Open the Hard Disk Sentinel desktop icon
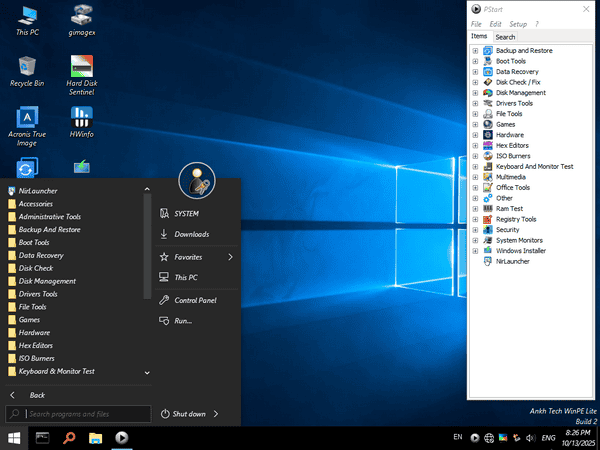This screenshot has height=450, width=600. click(x=82, y=67)
